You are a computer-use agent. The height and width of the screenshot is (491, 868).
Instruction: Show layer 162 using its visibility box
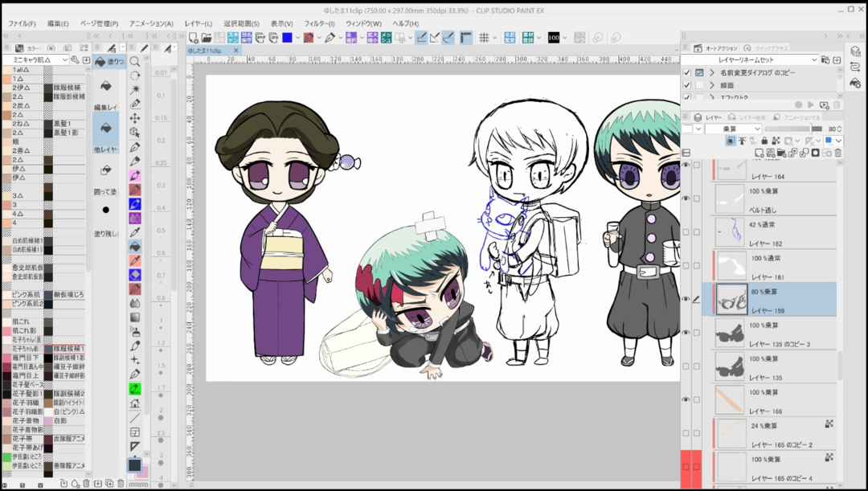[686, 231]
